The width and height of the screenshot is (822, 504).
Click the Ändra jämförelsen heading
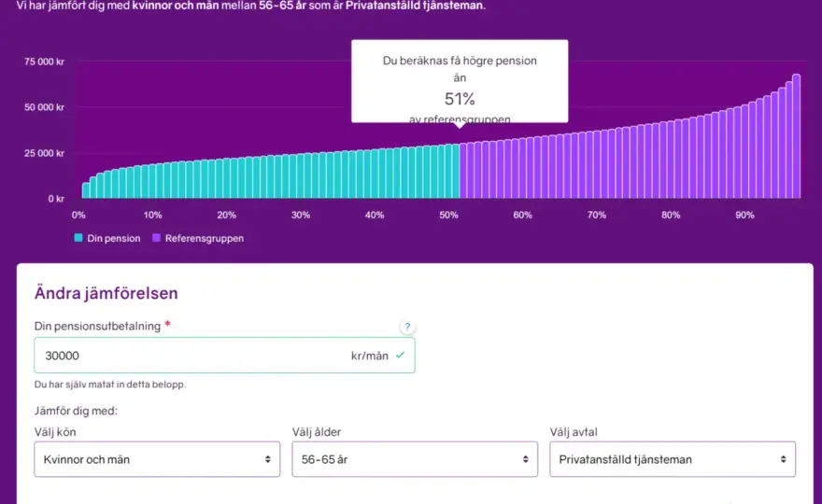click(106, 293)
